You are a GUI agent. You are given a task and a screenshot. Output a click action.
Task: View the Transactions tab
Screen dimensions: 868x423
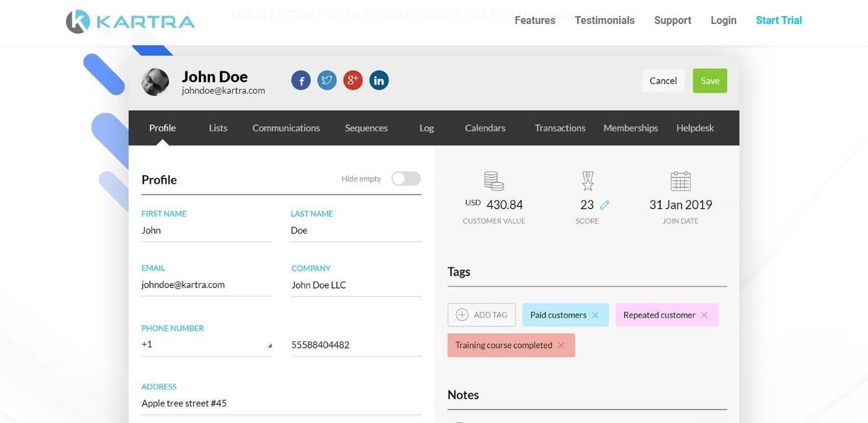[560, 128]
